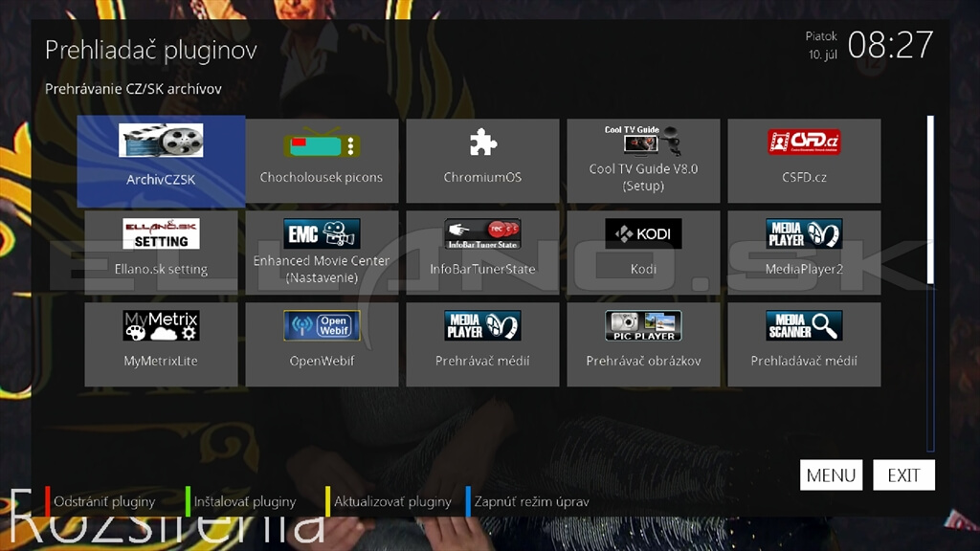Open the CSFD.cz plugin icon
This screenshot has height=551, width=980.
tap(804, 142)
